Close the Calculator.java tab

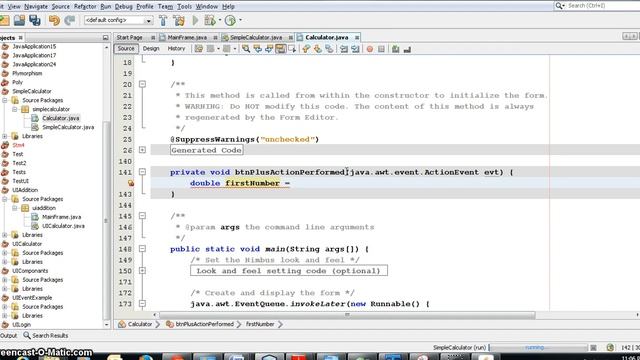pyautogui.click(x=357, y=38)
